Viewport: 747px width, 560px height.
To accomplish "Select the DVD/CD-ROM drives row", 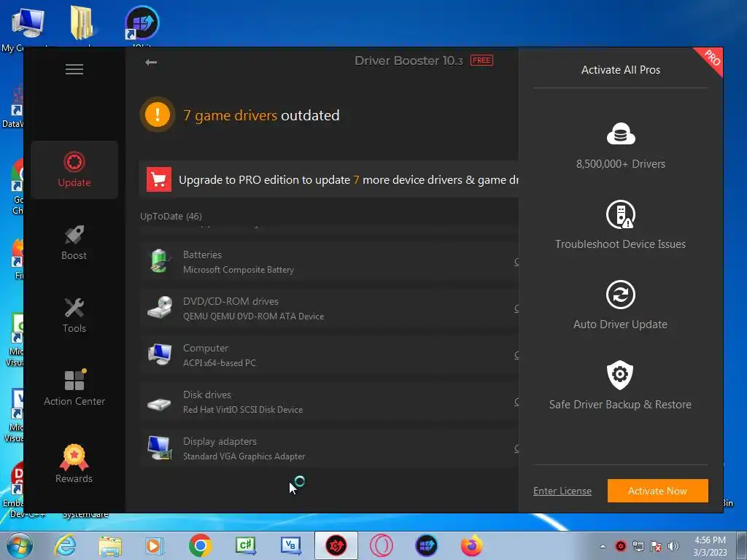I will [329, 308].
